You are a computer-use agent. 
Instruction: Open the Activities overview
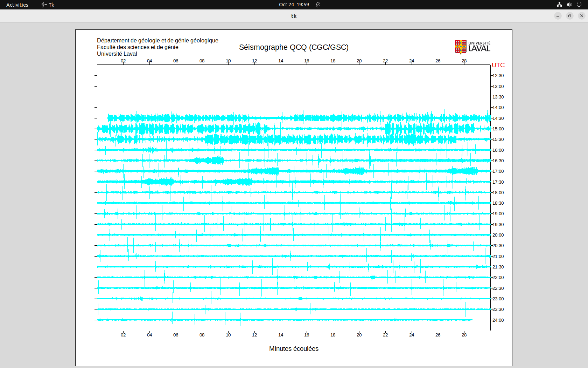[17, 5]
